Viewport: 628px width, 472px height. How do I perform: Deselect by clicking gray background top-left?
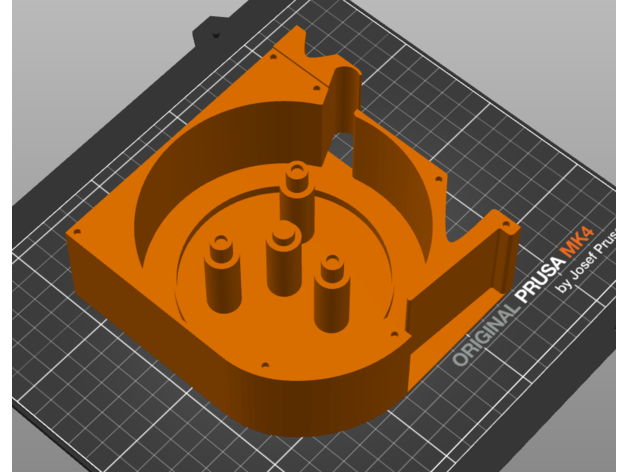60,50
